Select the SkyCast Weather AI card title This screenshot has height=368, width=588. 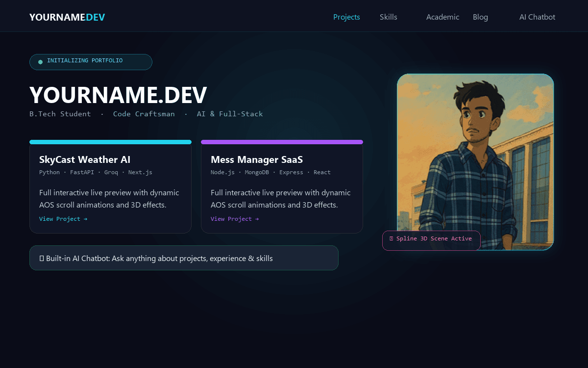click(x=85, y=159)
